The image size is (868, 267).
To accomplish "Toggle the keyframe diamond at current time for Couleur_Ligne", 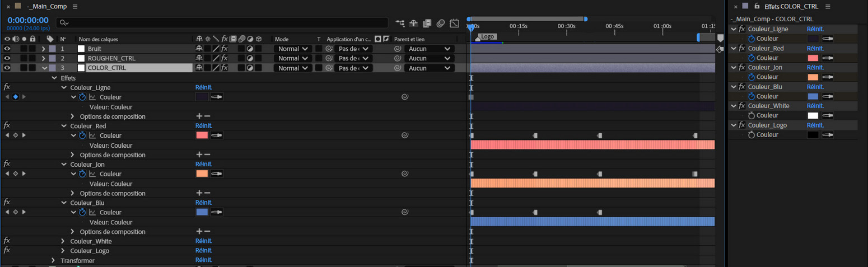I will point(16,97).
